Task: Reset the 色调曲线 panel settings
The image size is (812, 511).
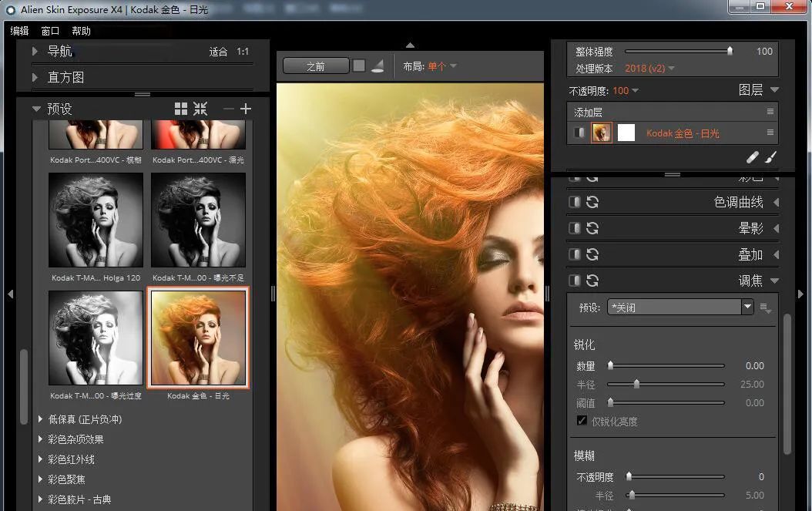Action: [592, 202]
